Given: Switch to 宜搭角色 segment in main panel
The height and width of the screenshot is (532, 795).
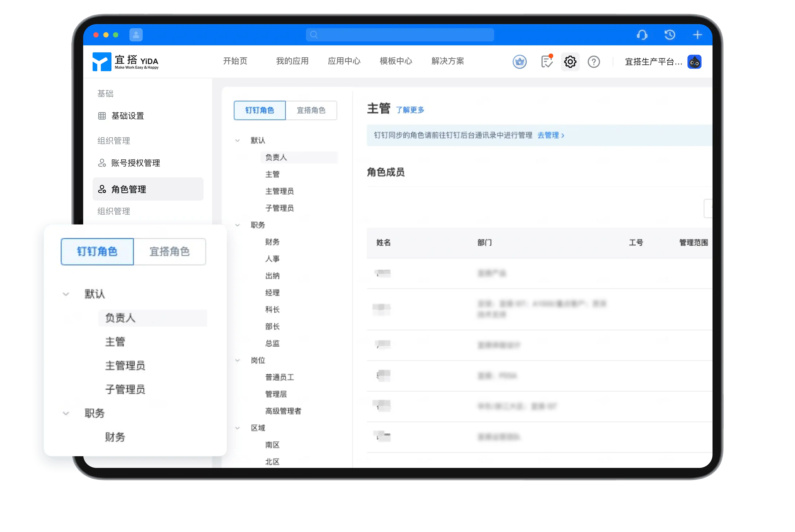Looking at the screenshot, I should click(311, 110).
